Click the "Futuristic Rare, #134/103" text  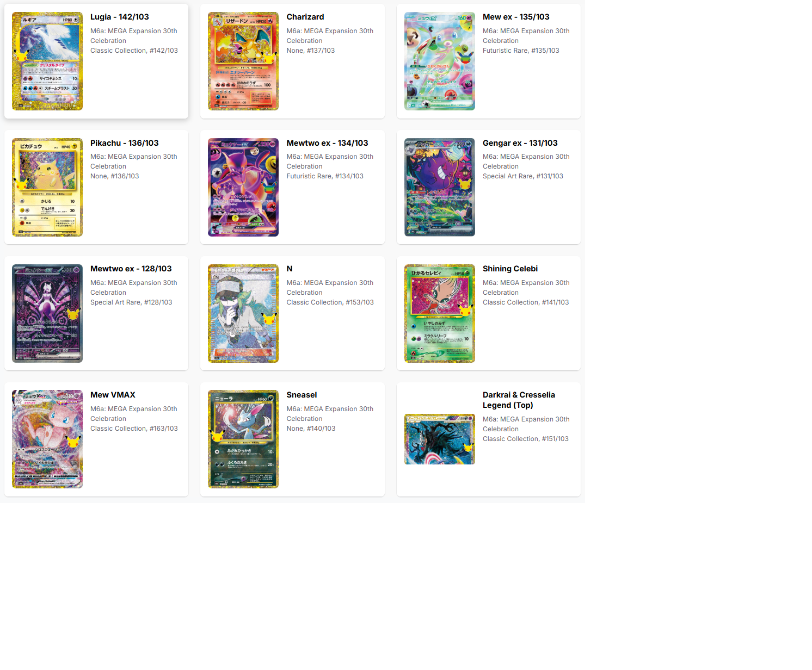tap(325, 176)
